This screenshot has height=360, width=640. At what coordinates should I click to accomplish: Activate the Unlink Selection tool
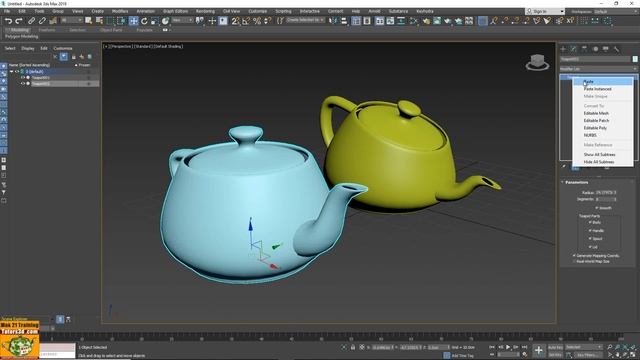coord(42,21)
